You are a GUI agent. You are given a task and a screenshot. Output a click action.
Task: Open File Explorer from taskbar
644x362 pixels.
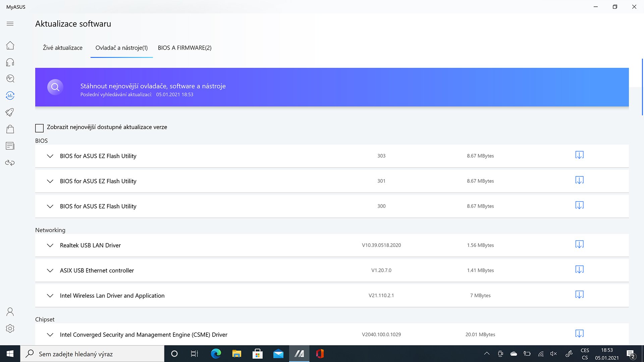click(237, 354)
